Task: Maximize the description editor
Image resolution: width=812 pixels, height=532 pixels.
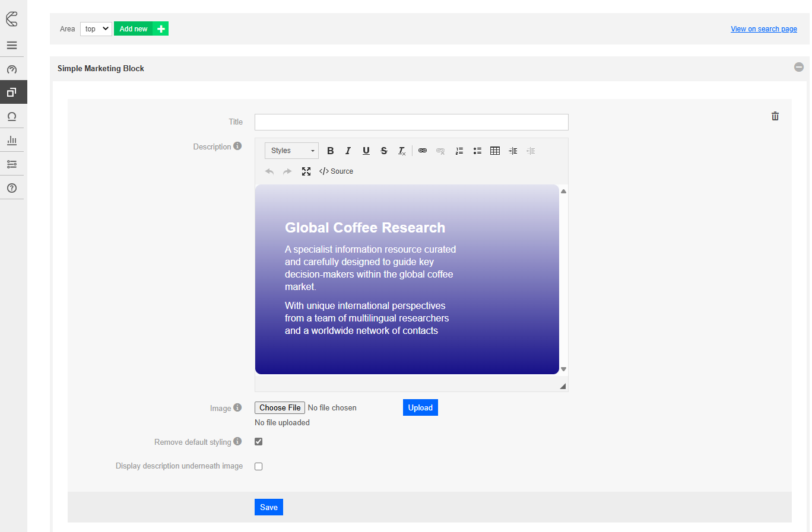Action: (x=306, y=171)
